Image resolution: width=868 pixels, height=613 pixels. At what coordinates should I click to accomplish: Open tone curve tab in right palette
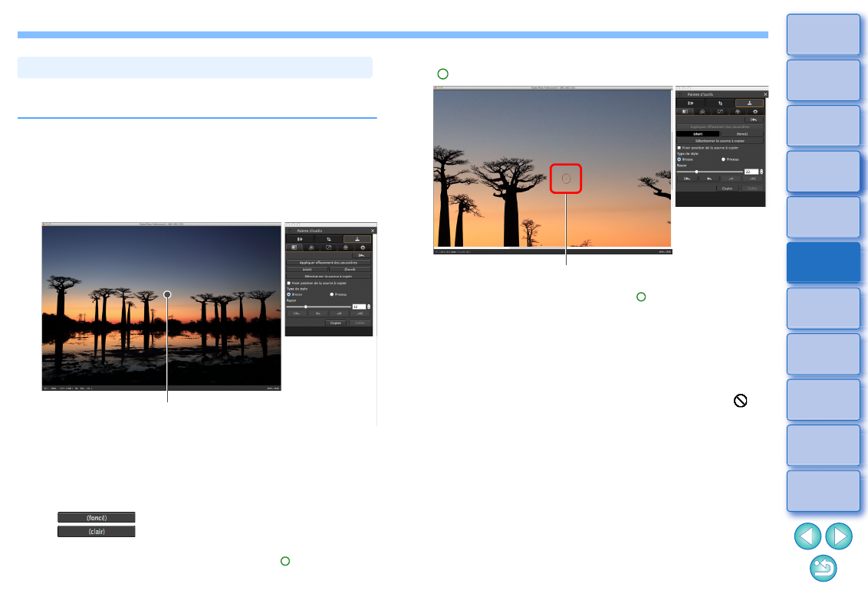pyautogui.click(x=720, y=111)
